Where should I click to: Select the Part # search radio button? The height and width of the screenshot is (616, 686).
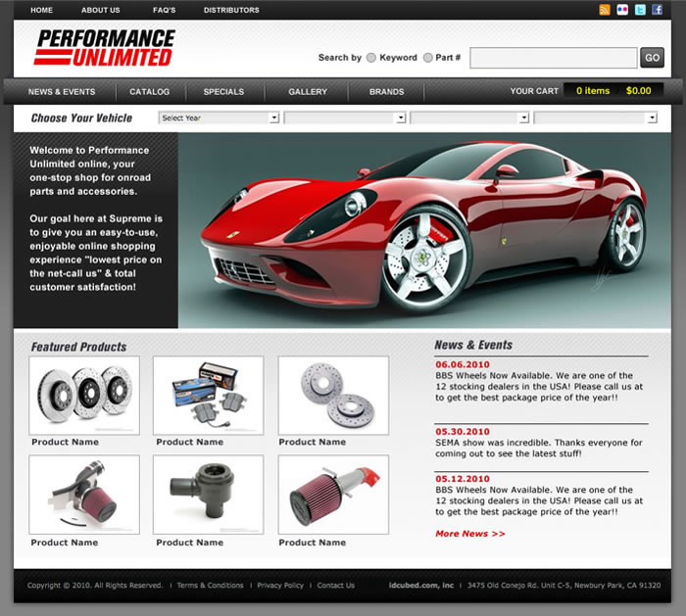click(x=428, y=58)
